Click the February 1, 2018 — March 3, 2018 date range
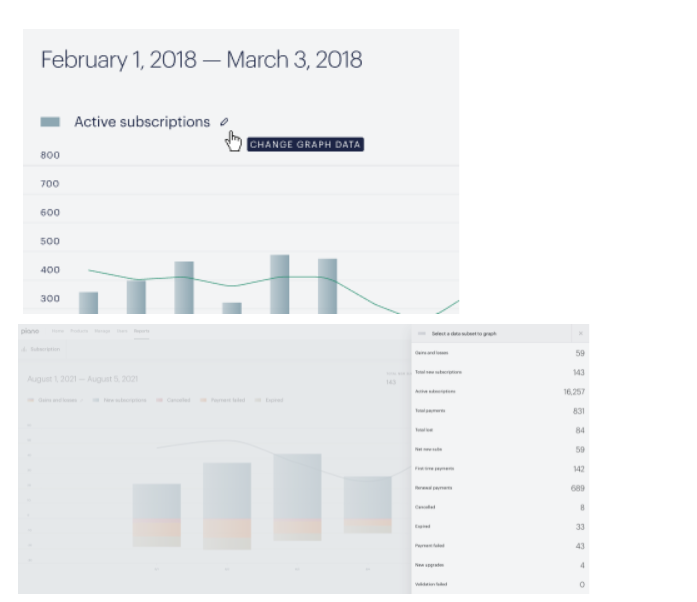This screenshot has height=602, width=697. pos(201,60)
